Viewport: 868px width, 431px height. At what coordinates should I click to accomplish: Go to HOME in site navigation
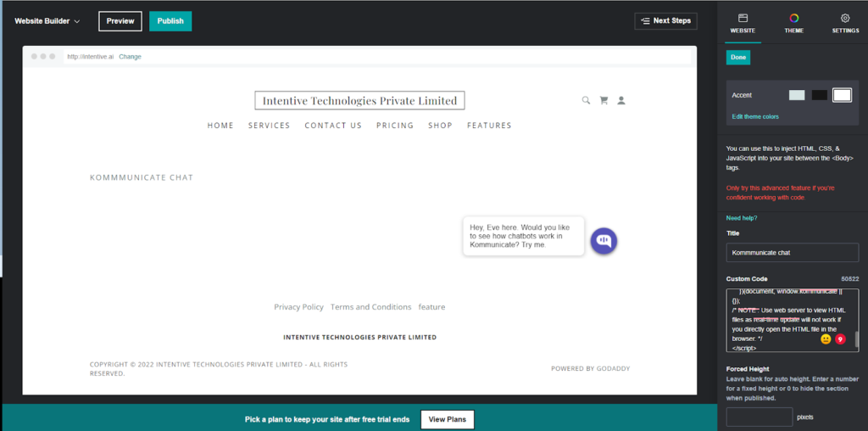pyautogui.click(x=220, y=126)
